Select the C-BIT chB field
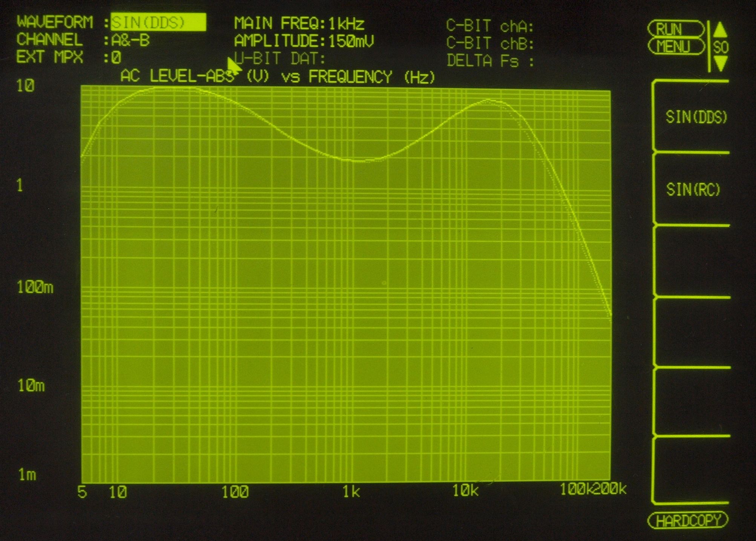This screenshot has height=541, width=756. (x=490, y=44)
